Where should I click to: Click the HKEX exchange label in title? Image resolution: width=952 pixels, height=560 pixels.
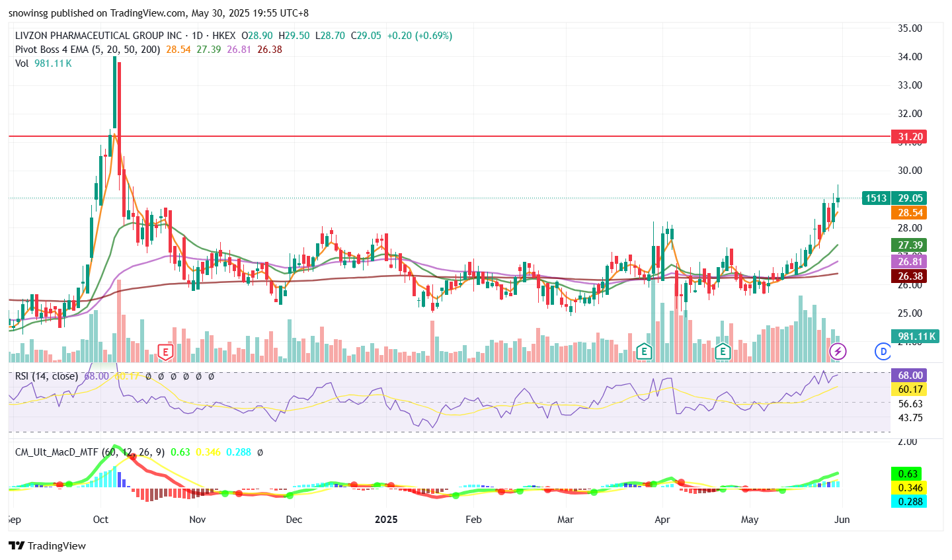pyautogui.click(x=223, y=36)
